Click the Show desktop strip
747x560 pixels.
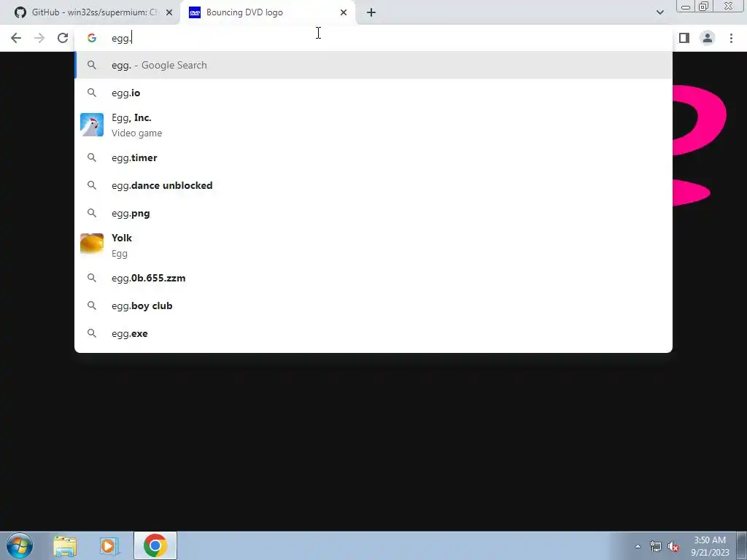point(742,545)
